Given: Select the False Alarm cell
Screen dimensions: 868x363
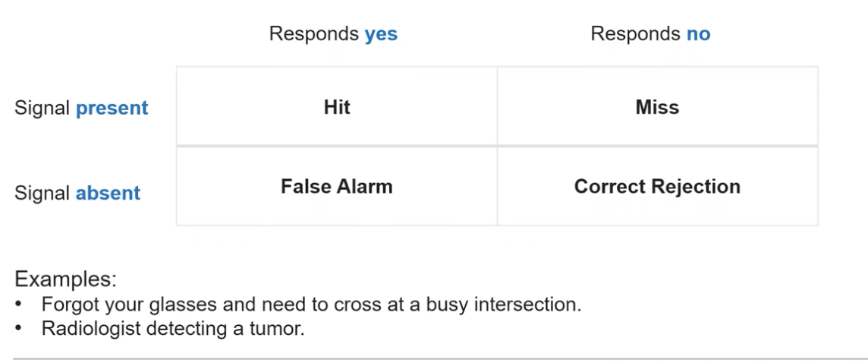Looking at the screenshot, I should click(337, 186).
